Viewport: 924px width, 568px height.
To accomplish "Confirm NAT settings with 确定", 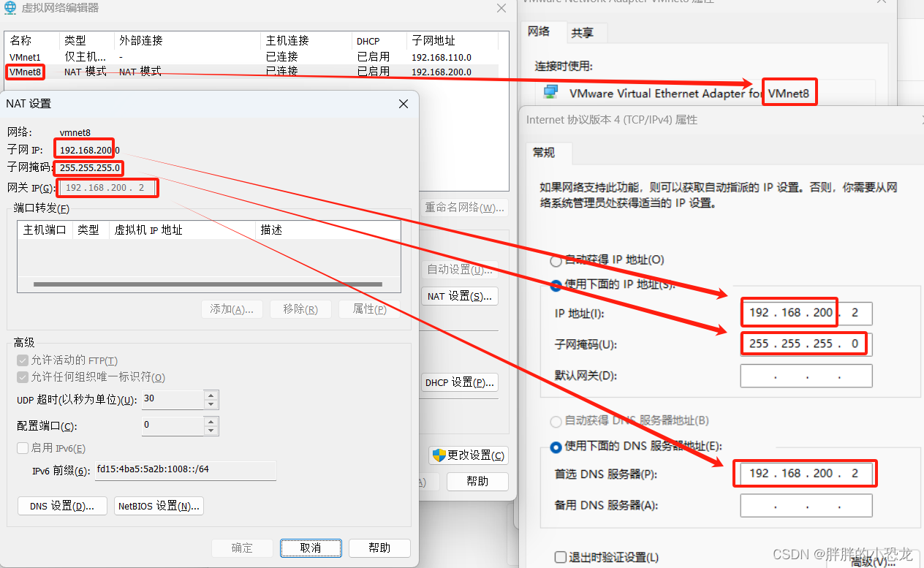I will 242,548.
